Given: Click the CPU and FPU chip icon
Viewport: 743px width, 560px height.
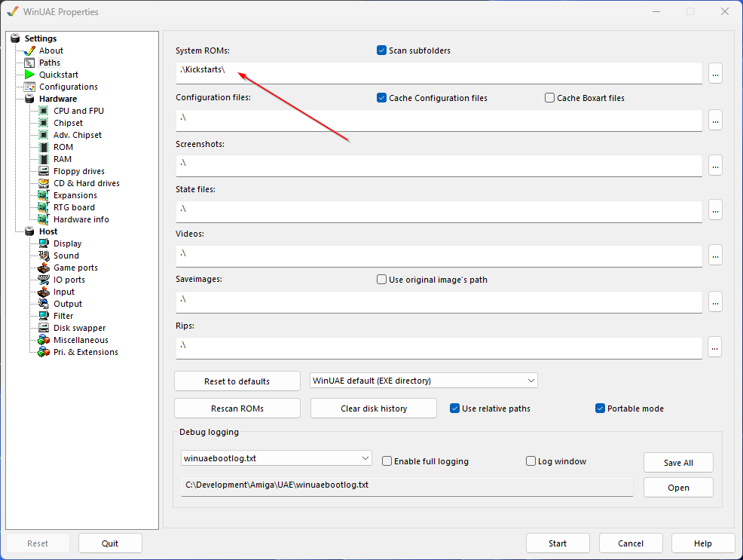Looking at the screenshot, I should click(x=44, y=111).
